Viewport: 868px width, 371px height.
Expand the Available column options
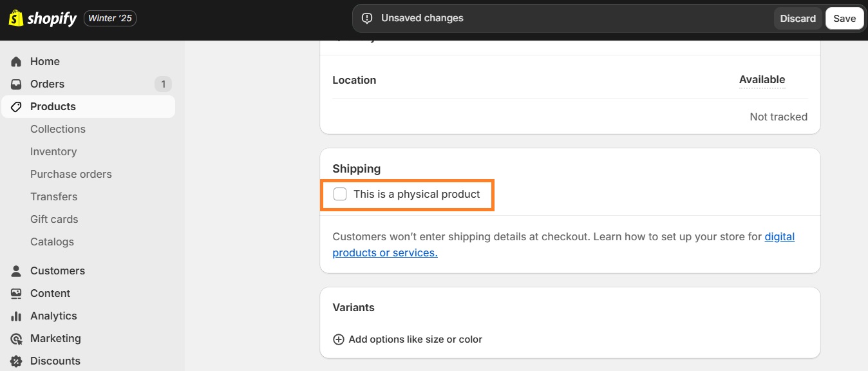762,79
